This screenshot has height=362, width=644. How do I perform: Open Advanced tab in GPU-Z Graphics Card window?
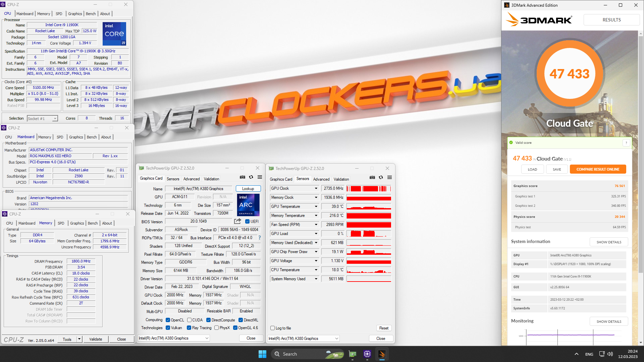192,179
